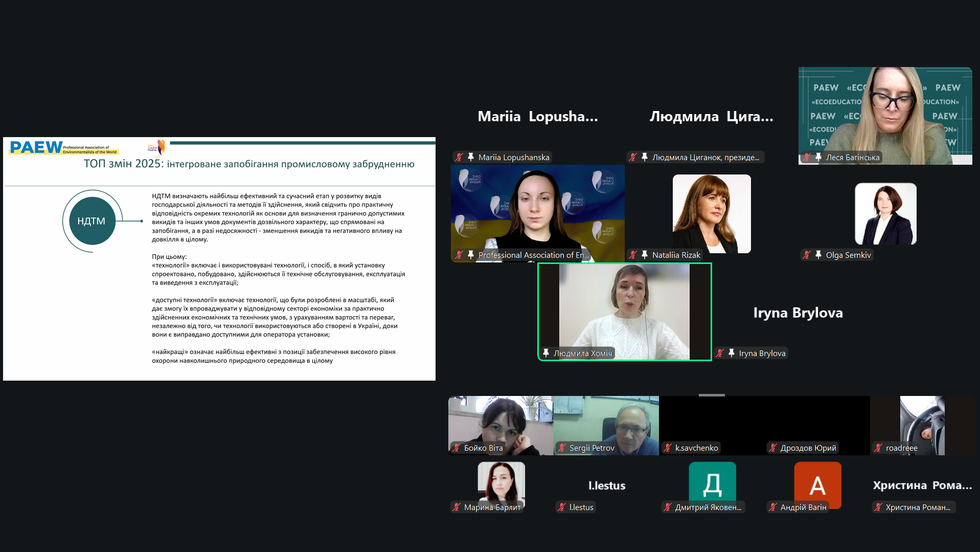Click the pin icon next to Olga Semkiv
The width and height of the screenshot is (980, 552).
click(818, 255)
